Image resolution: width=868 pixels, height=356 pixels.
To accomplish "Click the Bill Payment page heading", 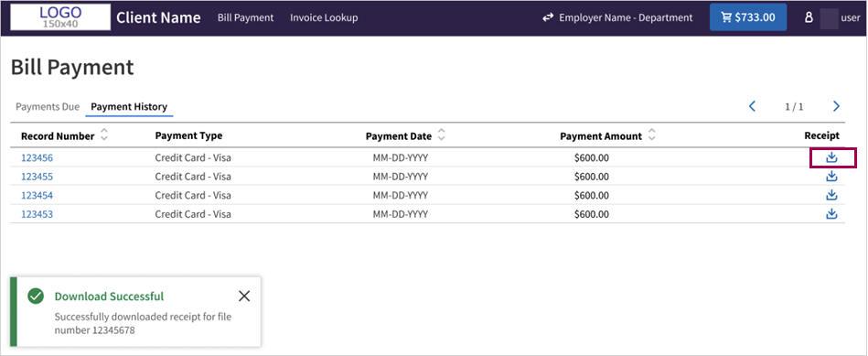I will (x=72, y=67).
